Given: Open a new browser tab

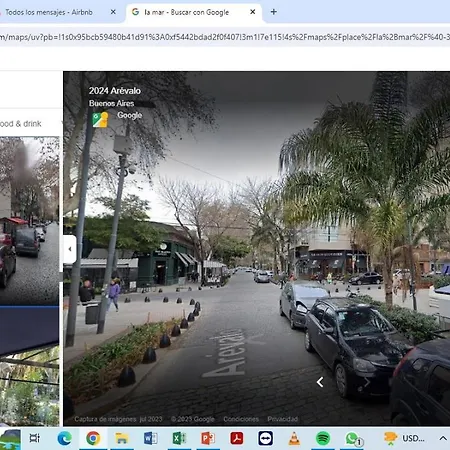Looking at the screenshot, I should click(274, 12).
